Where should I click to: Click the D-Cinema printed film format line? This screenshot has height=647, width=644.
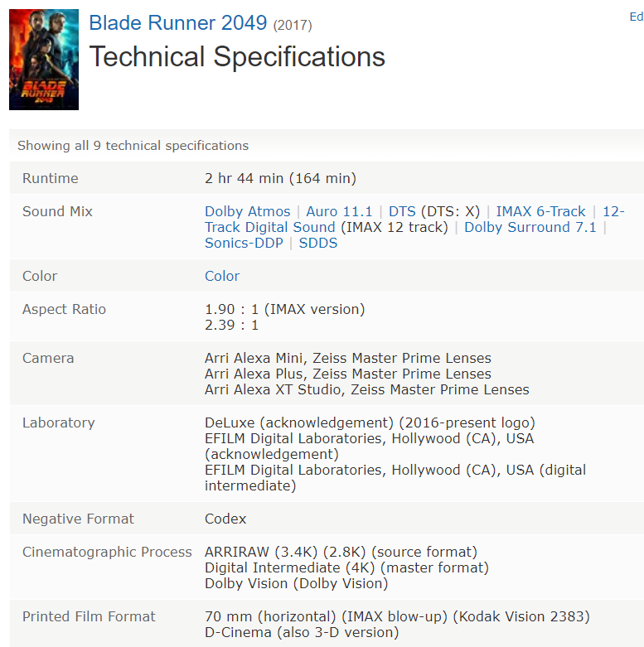301,632
